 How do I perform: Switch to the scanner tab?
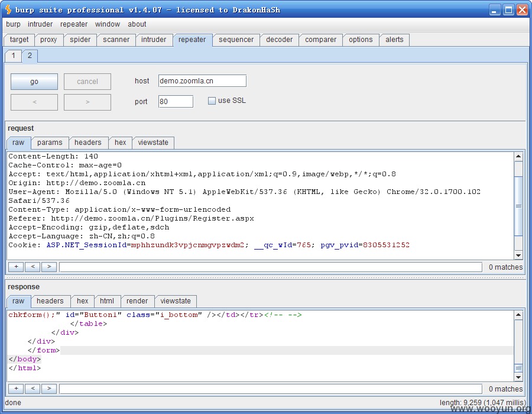pos(116,40)
